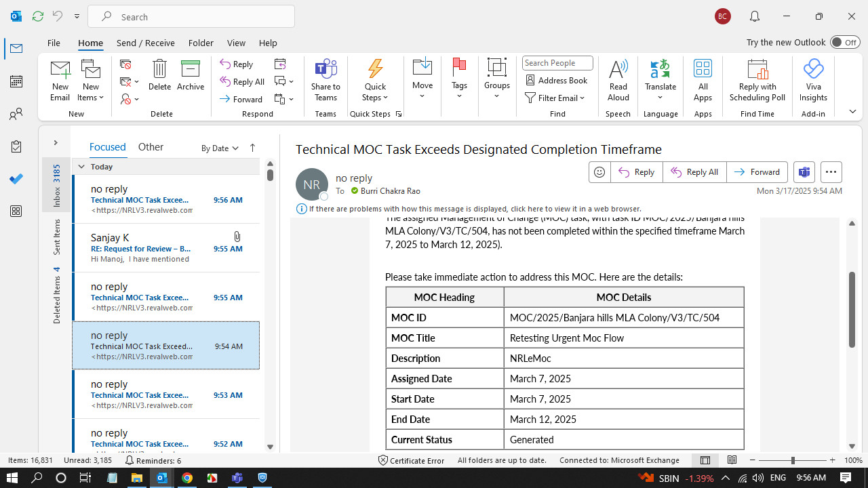Click the Archive icon in the ribbon
Viewport: 868px width, 488px height.
click(191, 69)
